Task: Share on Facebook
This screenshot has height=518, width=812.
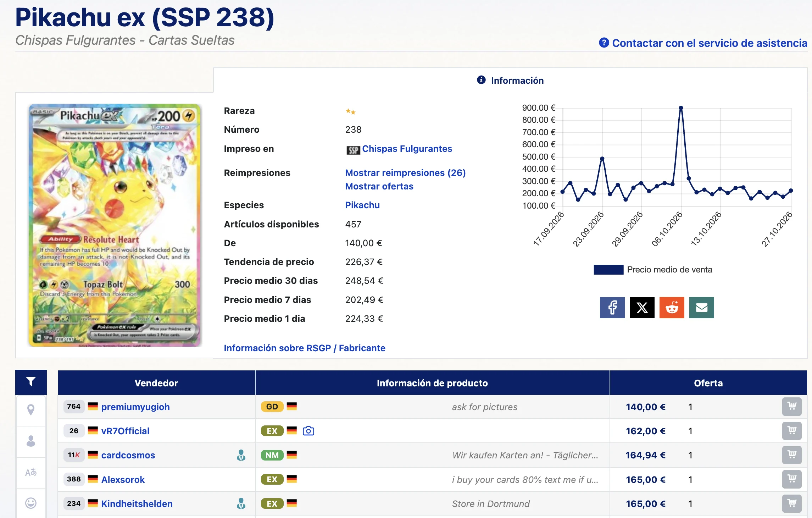Action: tap(612, 308)
